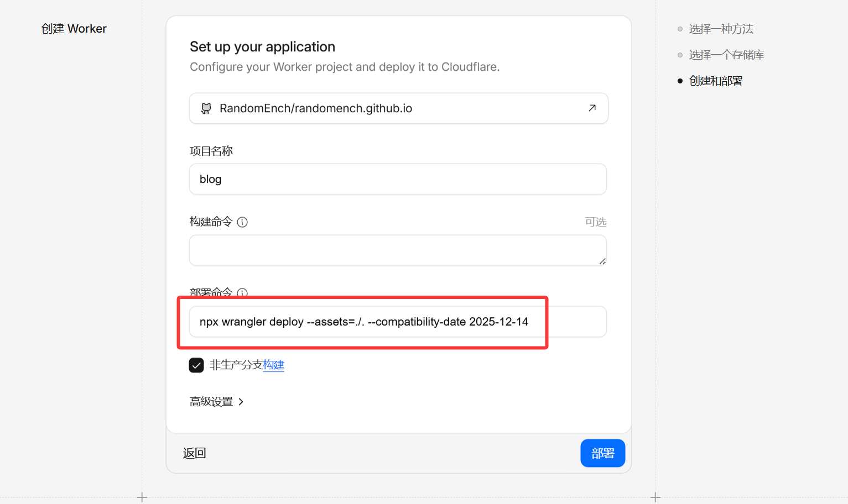This screenshot has height=504, width=848.
Task: Click the bullet dot beside 选择一种方法
Action: click(x=680, y=29)
